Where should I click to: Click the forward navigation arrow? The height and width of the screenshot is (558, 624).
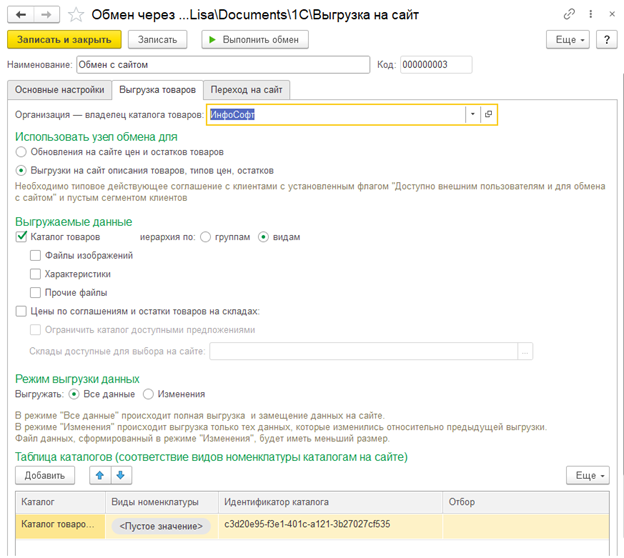[44, 14]
